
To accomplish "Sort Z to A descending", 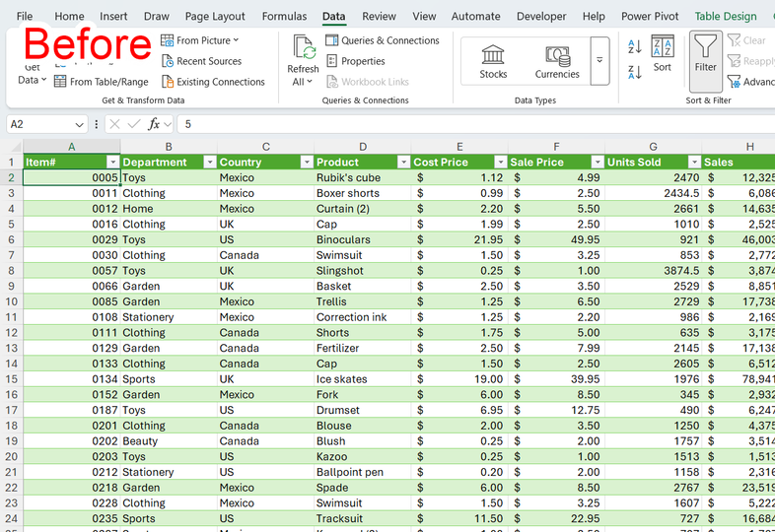I will pyautogui.click(x=634, y=72).
